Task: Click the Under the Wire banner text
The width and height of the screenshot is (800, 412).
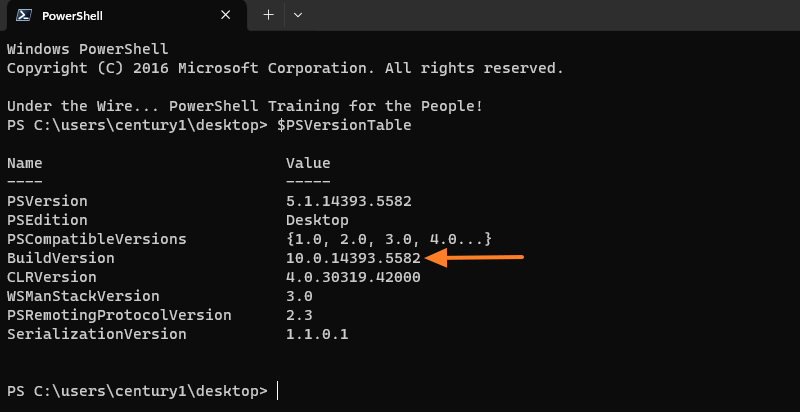Action: (245, 106)
